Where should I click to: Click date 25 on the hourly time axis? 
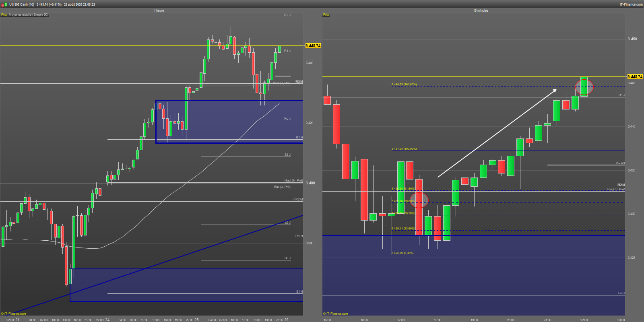pyautogui.click(x=197, y=320)
